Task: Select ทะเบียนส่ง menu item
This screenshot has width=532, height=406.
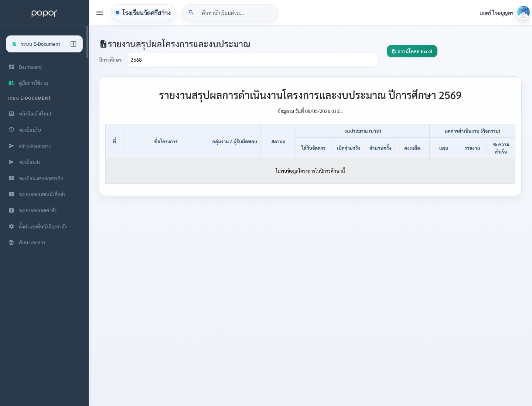Action: coord(44,162)
